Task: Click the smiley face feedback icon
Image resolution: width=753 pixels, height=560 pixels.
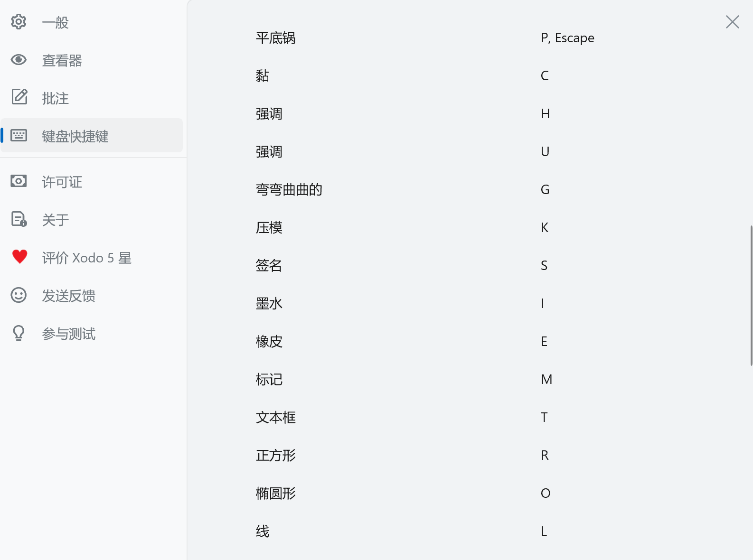Action: click(x=19, y=295)
